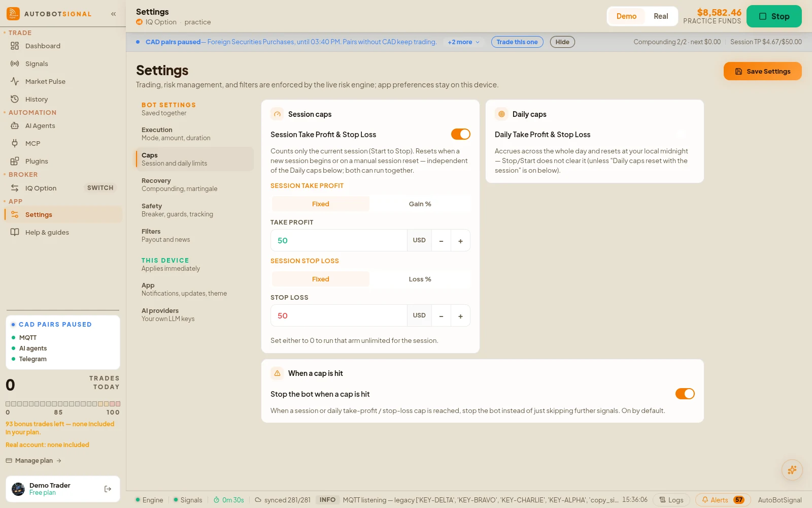Open Plugins page
The image size is (812, 508).
coord(63,161)
